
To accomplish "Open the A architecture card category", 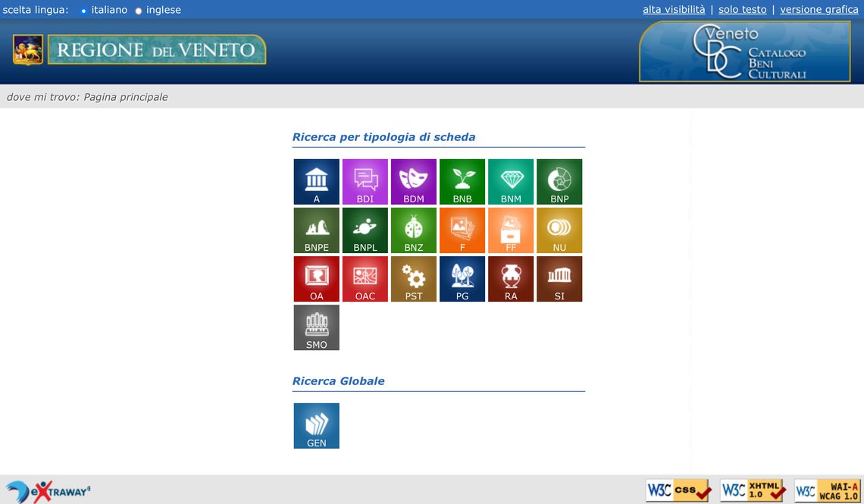I will click(316, 182).
